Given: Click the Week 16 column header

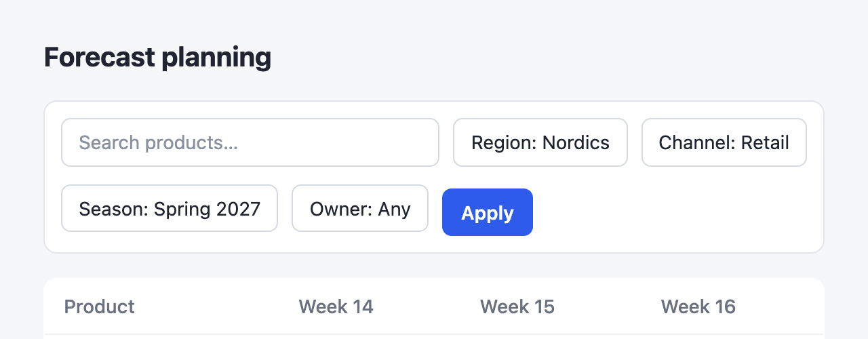Looking at the screenshot, I should coord(698,306).
